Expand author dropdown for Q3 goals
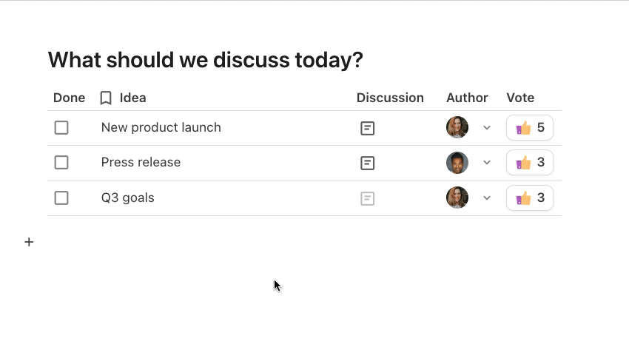 click(487, 198)
